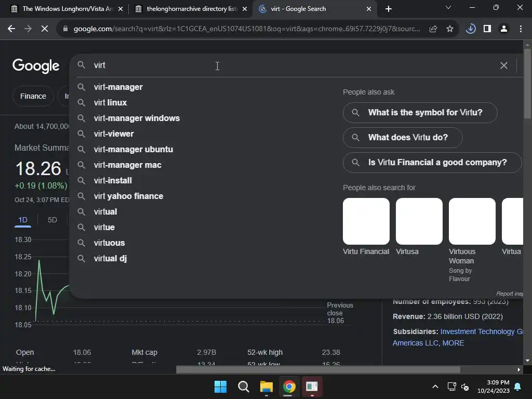This screenshot has width=532, height=399.
Task: Switch the stock chart to 1D
Action: tap(23, 220)
